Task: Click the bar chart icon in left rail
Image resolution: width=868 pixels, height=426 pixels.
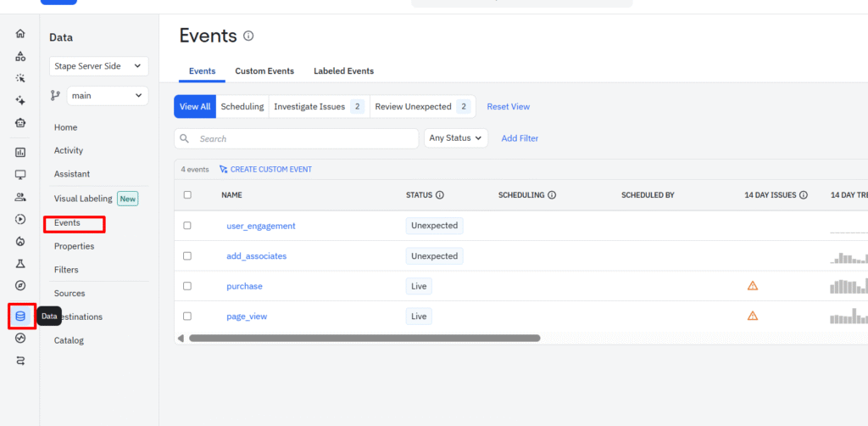Action: pos(20,153)
